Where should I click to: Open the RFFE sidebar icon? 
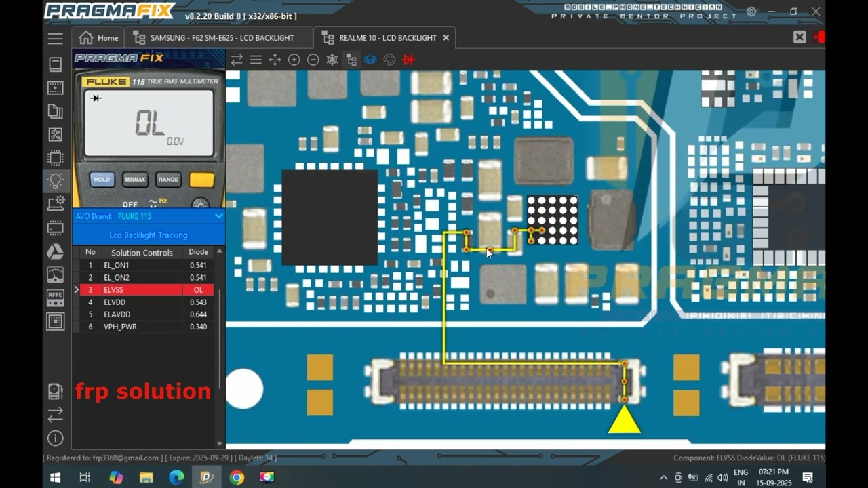[56, 298]
